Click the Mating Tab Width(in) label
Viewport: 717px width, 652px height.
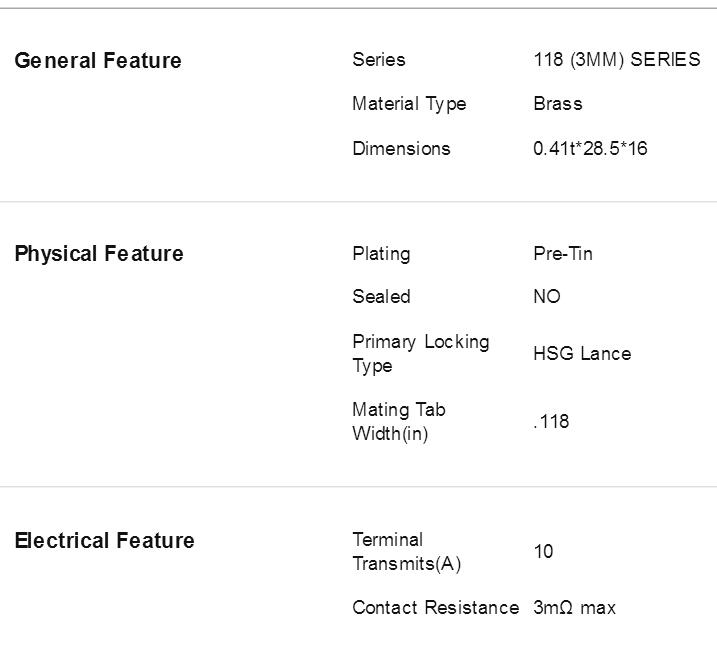pyautogui.click(x=399, y=422)
